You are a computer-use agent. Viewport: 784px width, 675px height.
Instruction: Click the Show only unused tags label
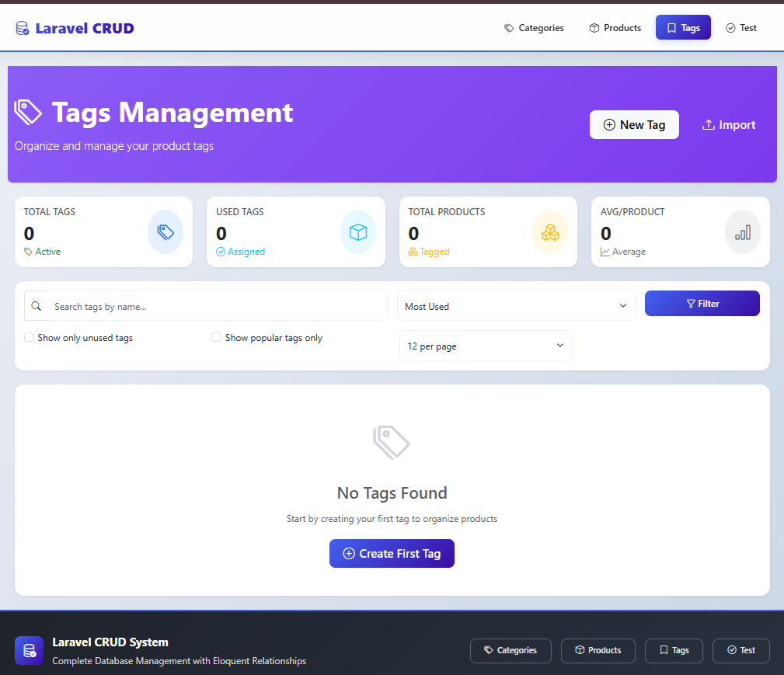point(85,337)
